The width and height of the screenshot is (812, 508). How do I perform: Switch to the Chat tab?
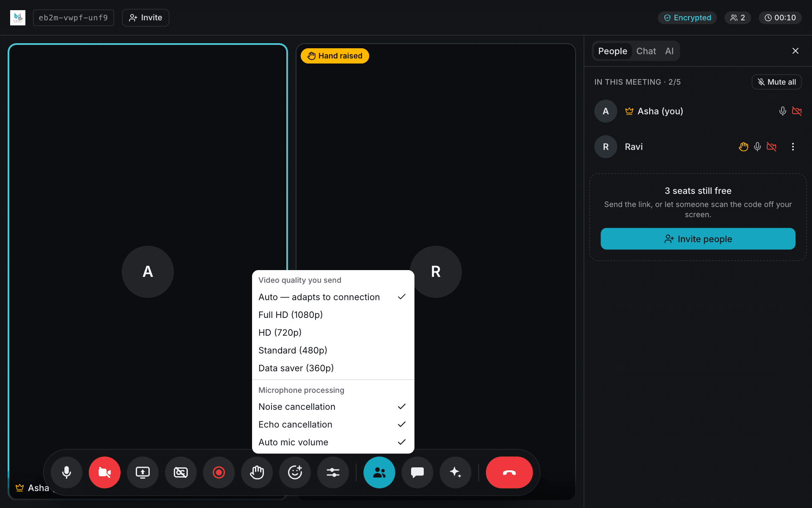pos(646,51)
